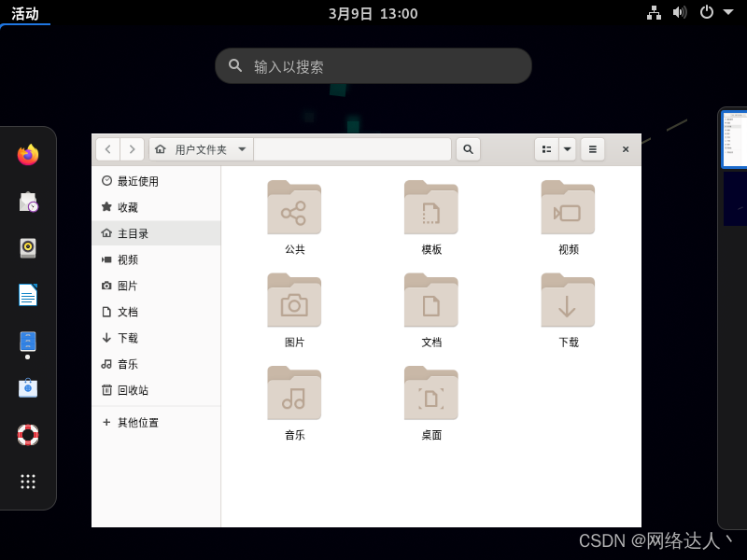Go back in Files navigation
Viewport: 747px width, 560px height.
pos(108,149)
